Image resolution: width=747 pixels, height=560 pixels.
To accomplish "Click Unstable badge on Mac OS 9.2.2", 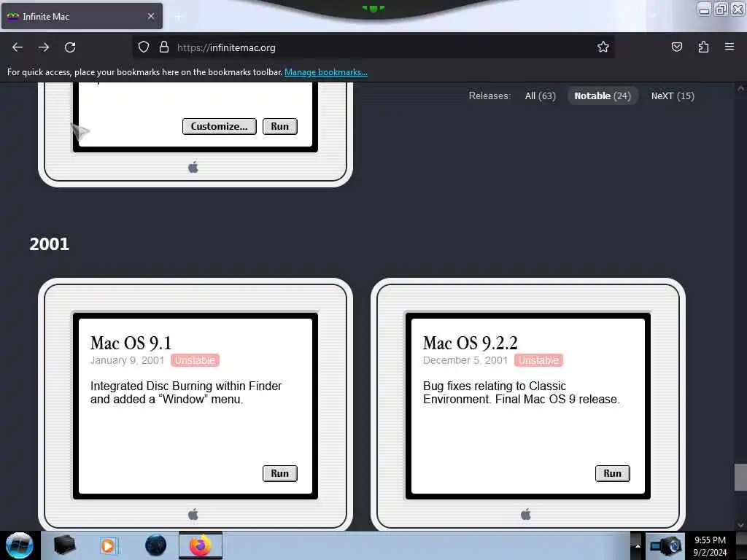I will pyautogui.click(x=538, y=360).
